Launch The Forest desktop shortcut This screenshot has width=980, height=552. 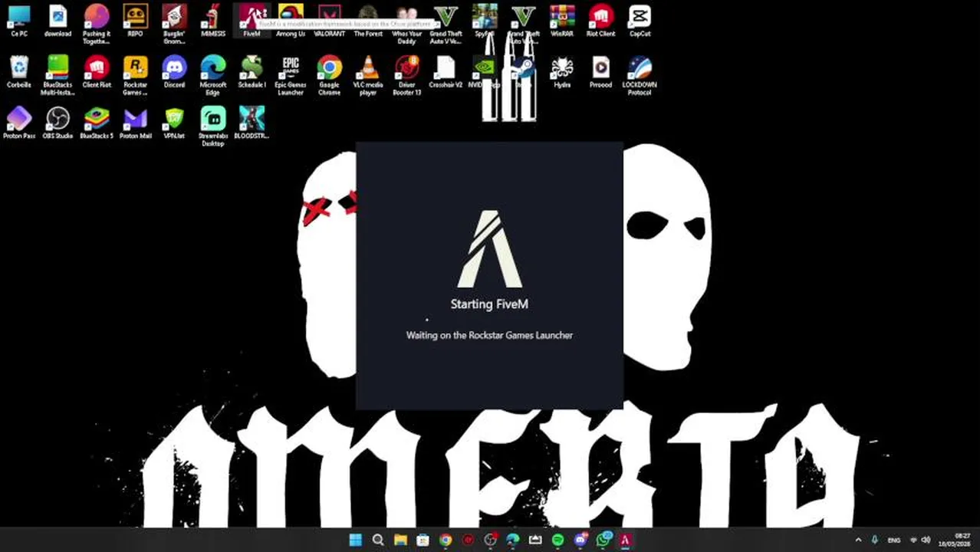click(368, 21)
